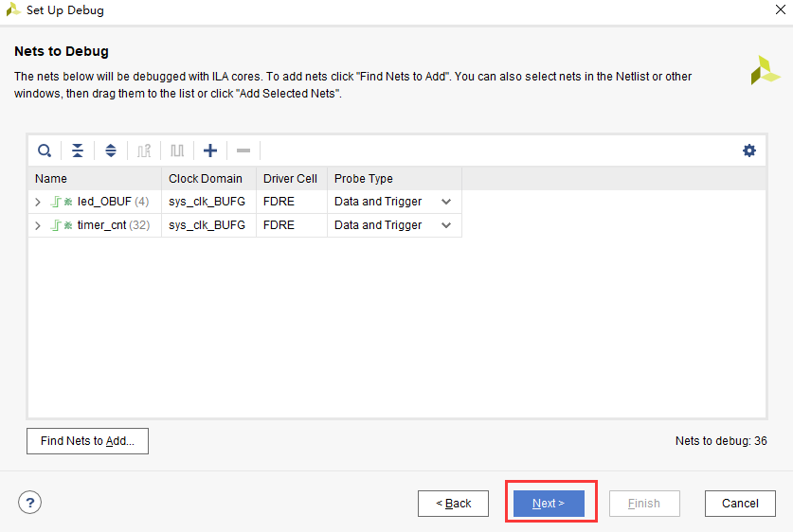Remove net with the minus icon
The height and width of the screenshot is (532, 793).
[x=243, y=151]
